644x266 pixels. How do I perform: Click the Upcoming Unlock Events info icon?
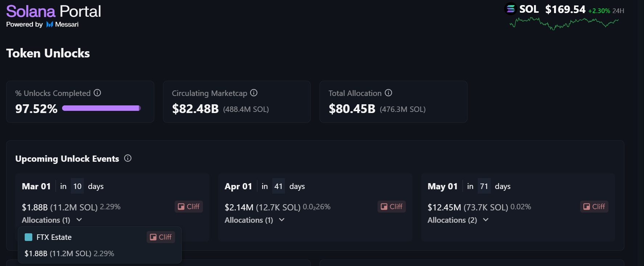(x=128, y=158)
